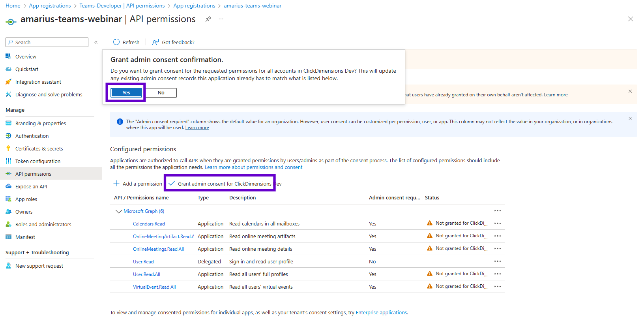Pin the API permissions page
The height and width of the screenshot is (323, 644).
point(208,19)
